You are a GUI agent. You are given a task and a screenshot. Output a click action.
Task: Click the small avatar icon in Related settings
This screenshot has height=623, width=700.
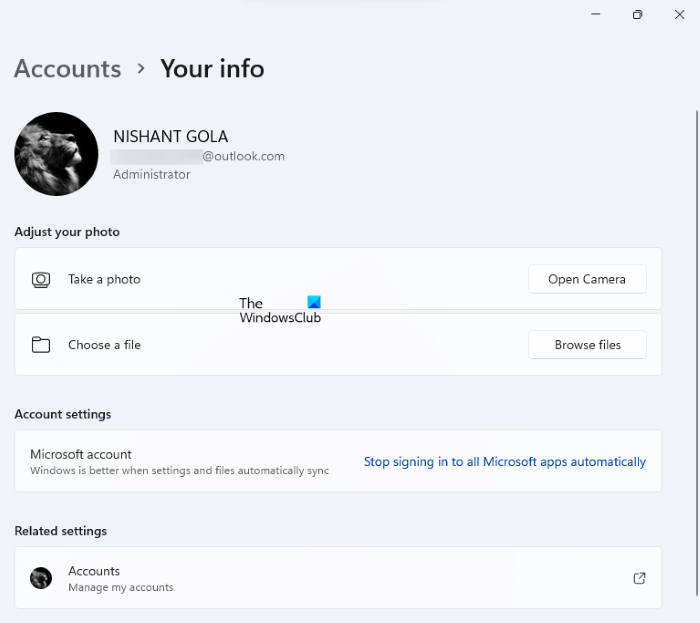41,578
